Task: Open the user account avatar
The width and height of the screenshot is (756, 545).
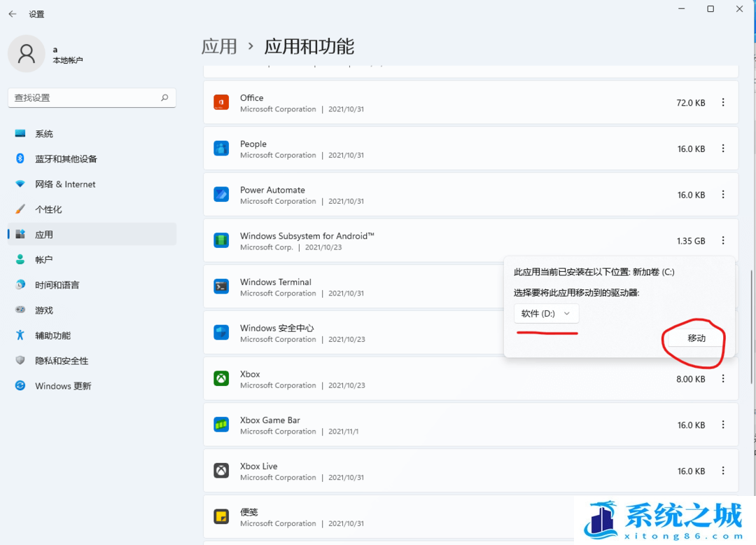Action: (x=27, y=53)
